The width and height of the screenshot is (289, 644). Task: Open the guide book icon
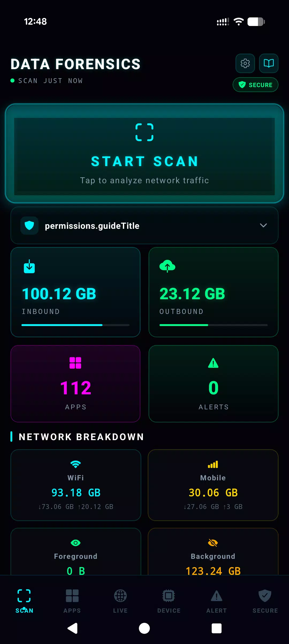(269, 63)
